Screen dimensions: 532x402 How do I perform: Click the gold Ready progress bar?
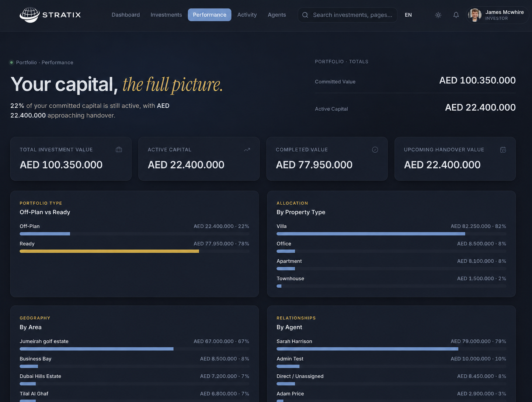(x=135, y=251)
